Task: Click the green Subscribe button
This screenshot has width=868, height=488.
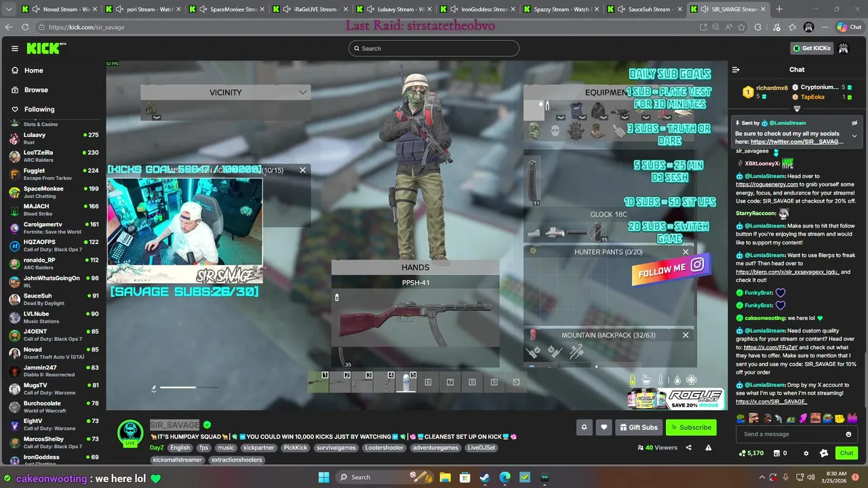Action: point(691,427)
